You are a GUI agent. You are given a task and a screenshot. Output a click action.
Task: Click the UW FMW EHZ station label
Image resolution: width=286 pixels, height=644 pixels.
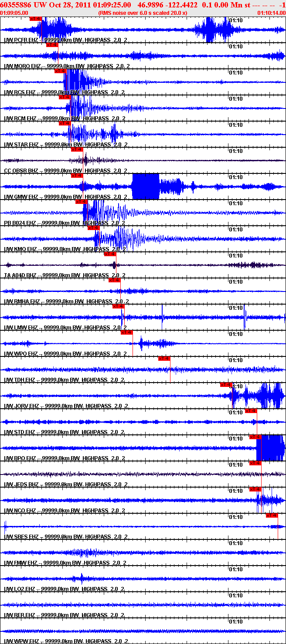[x=65, y=563]
